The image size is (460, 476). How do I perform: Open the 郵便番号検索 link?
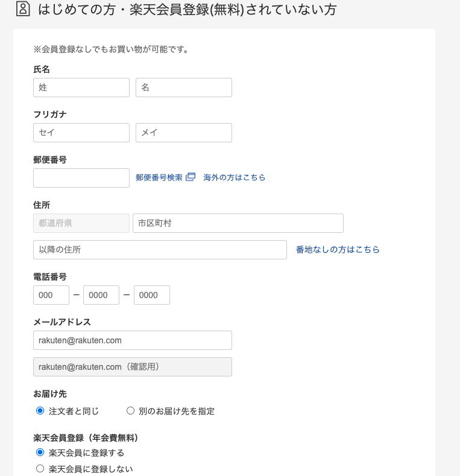click(159, 177)
